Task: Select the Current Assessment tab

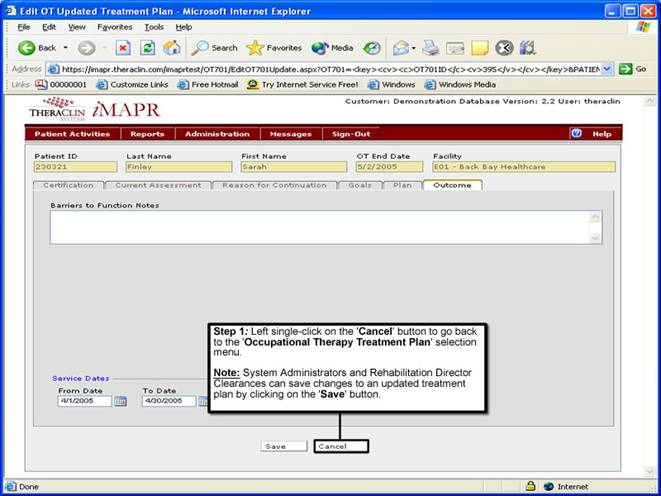Action: point(158,185)
